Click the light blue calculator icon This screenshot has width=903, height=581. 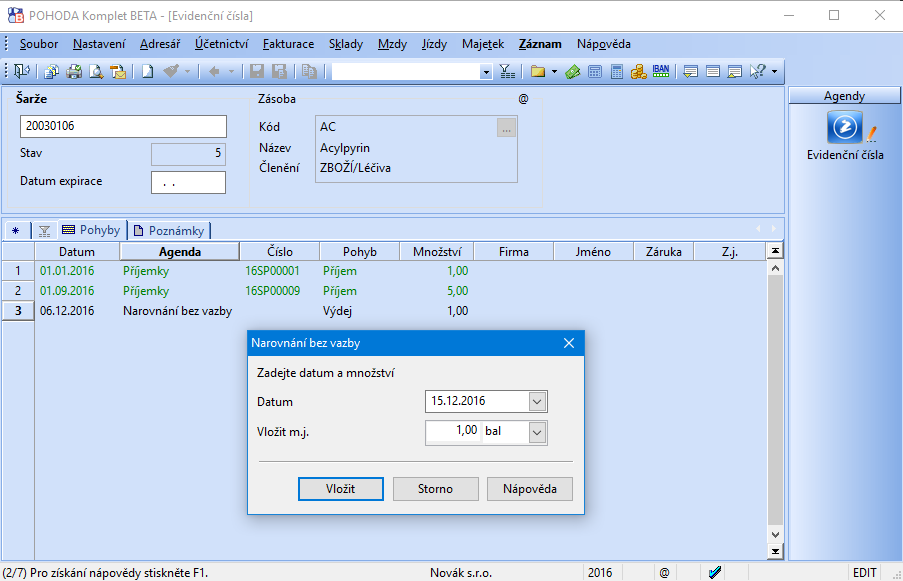[x=595, y=71]
